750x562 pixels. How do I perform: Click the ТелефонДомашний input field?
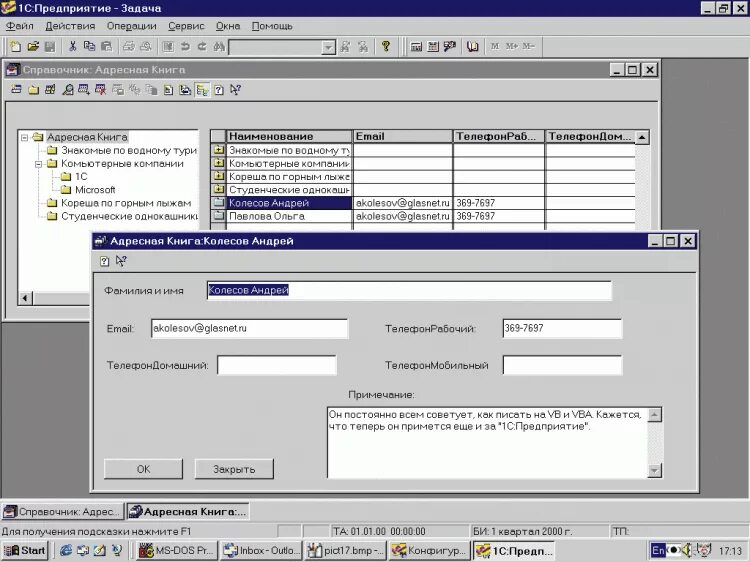(x=276, y=365)
